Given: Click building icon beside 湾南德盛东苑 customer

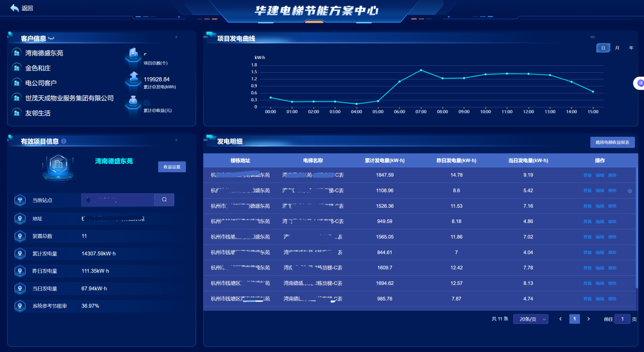Looking at the screenshot, I should click(16, 53).
